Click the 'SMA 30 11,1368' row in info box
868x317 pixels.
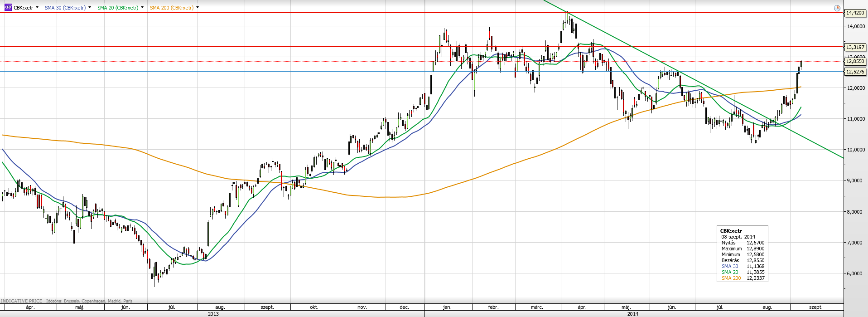point(743,266)
